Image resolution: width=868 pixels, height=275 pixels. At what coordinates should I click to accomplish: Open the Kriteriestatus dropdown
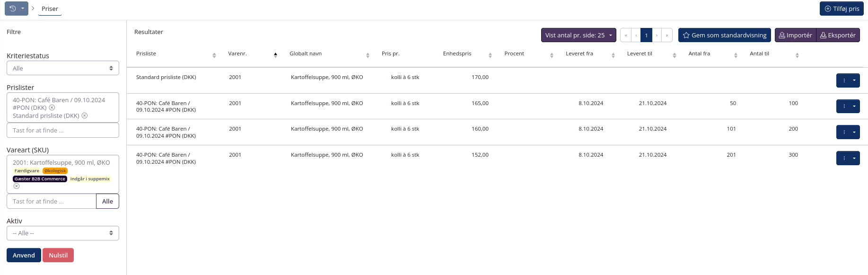(63, 68)
